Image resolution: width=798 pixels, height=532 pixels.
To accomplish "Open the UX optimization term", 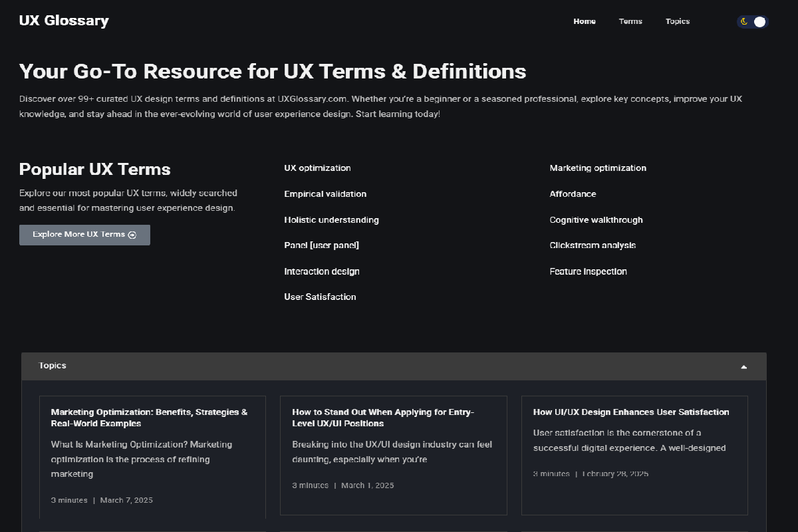I will 317,168.
